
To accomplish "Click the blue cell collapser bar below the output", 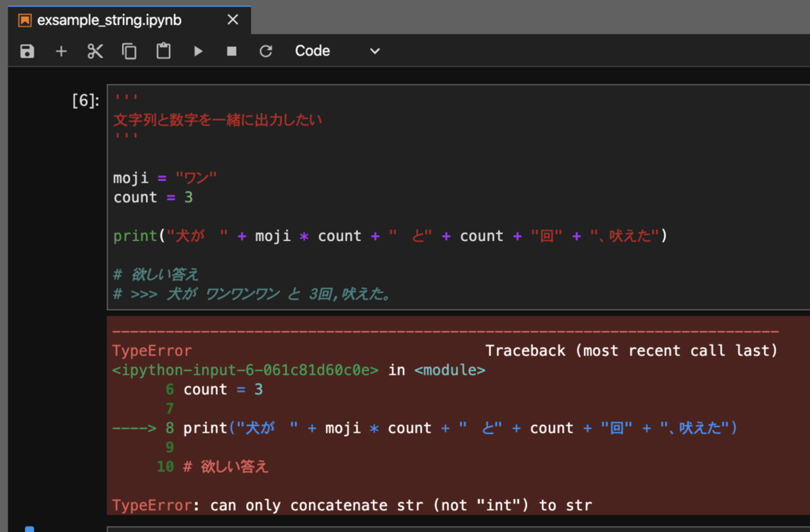I will 29,529.
